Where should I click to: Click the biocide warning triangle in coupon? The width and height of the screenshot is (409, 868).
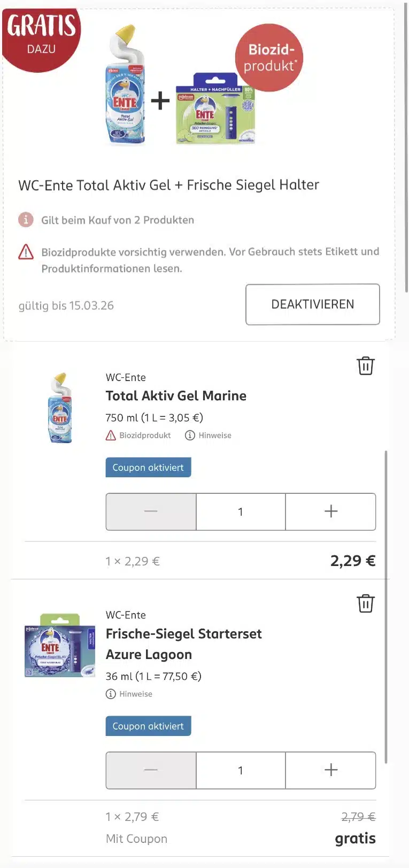click(x=26, y=252)
